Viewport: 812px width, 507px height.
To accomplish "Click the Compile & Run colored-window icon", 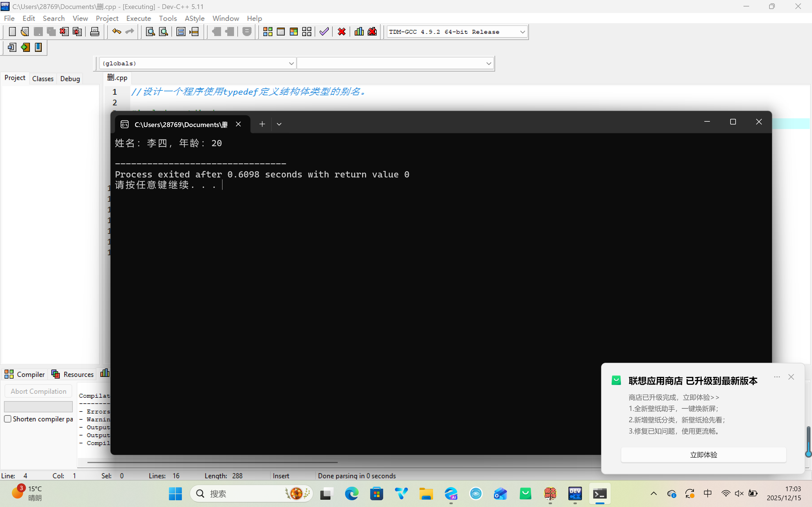I will coord(294,32).
